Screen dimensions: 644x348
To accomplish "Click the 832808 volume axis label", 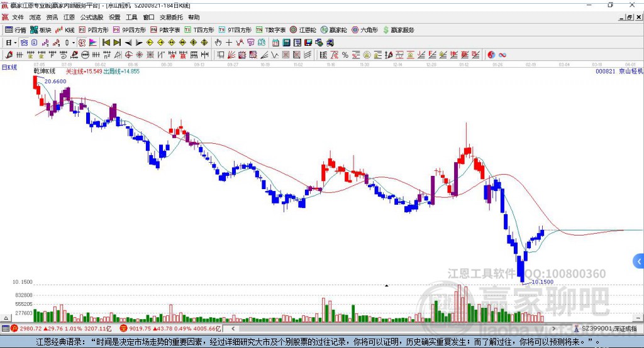I will (24, 295).
